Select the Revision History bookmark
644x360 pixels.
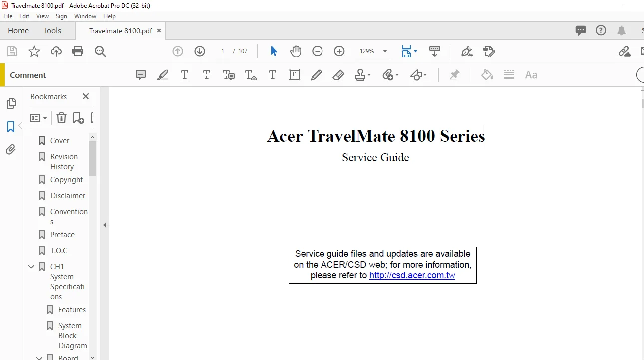click(x=64, y=162)
